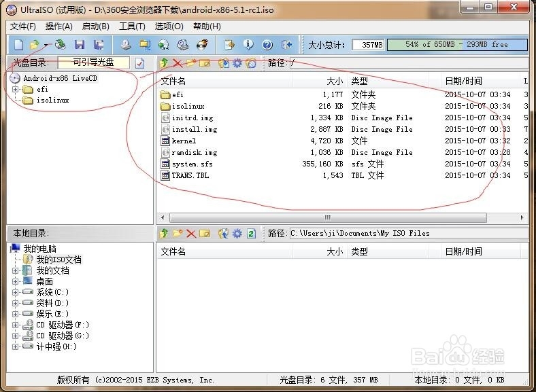Sort disc files by 日期/时间 column header
This screenshot has width=536, height=392.
pos(480,82)
